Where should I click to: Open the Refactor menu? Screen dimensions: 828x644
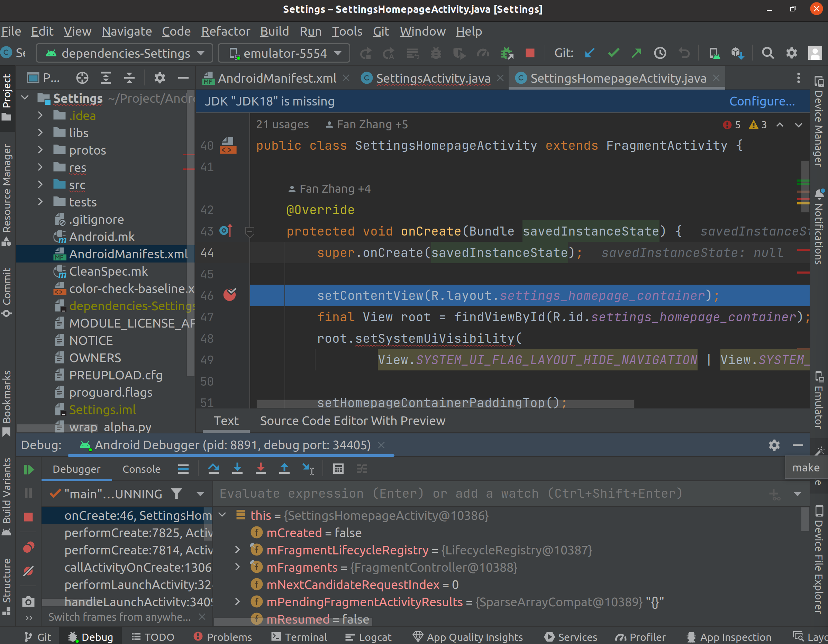(x=225, y=31)
